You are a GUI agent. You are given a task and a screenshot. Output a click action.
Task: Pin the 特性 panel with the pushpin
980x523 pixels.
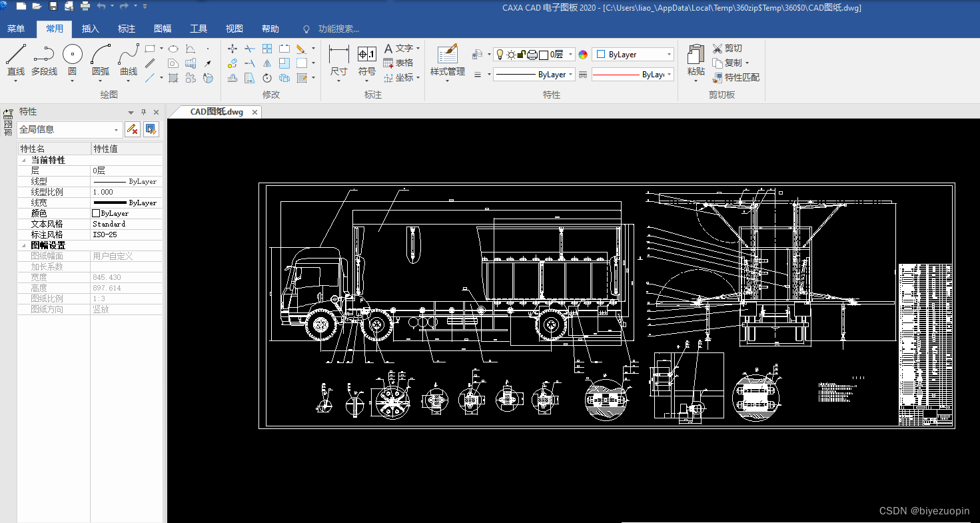tap(143, 113)
